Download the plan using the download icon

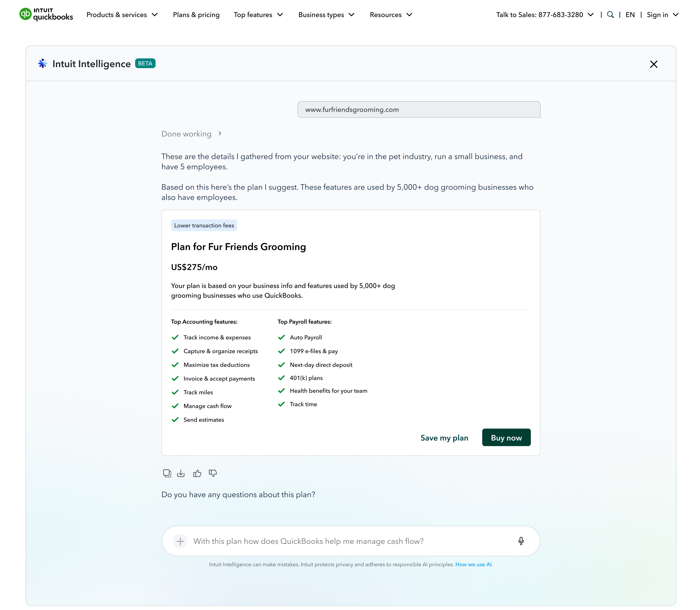point(181,473)
